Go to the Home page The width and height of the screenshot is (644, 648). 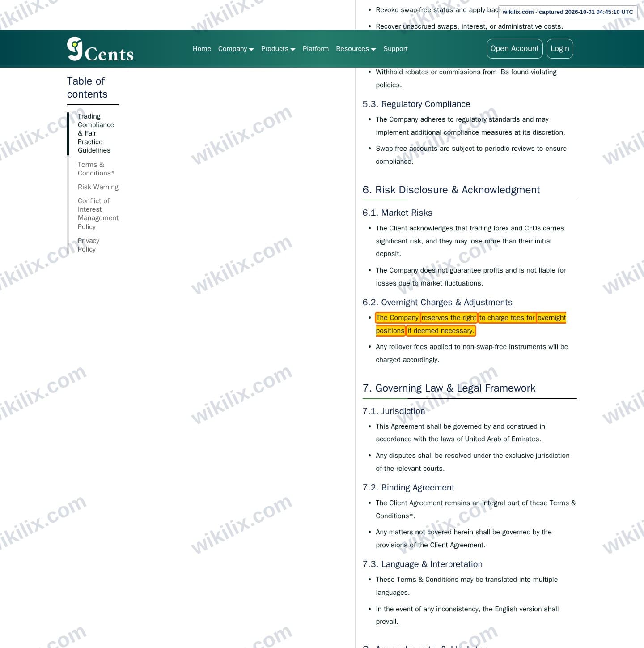tap(202, 49)
